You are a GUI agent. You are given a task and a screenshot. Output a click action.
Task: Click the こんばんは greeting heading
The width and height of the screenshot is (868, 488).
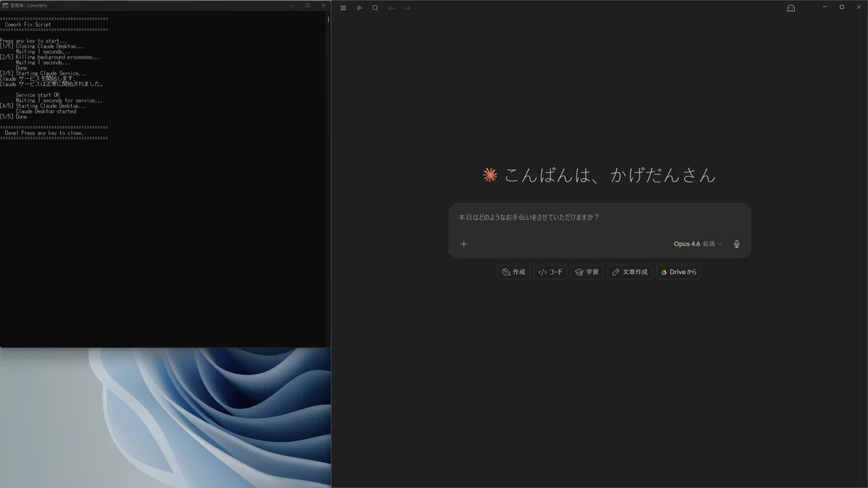coord(610,175)
